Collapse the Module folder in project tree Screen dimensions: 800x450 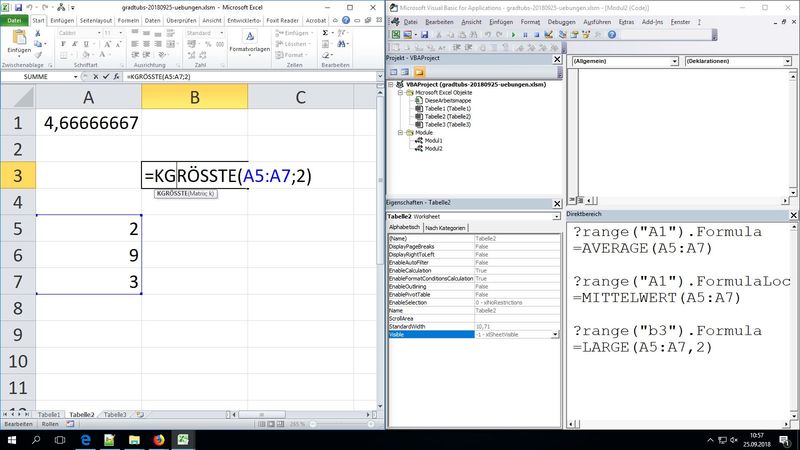tap(399, 132)
